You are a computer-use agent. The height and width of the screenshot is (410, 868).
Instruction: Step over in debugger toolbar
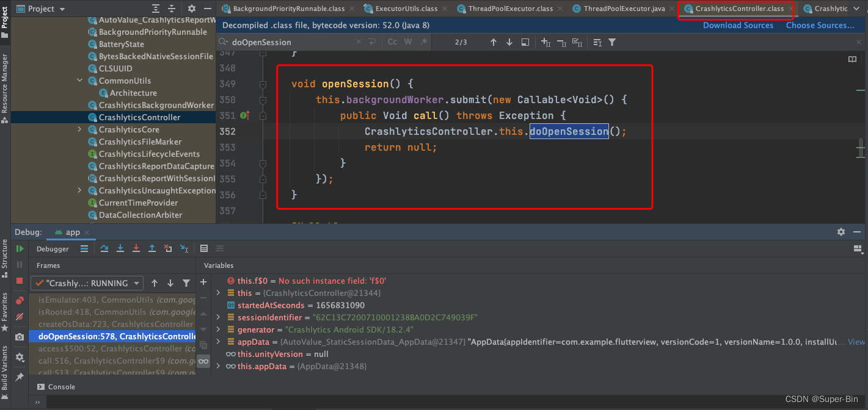tap(104, 248)
